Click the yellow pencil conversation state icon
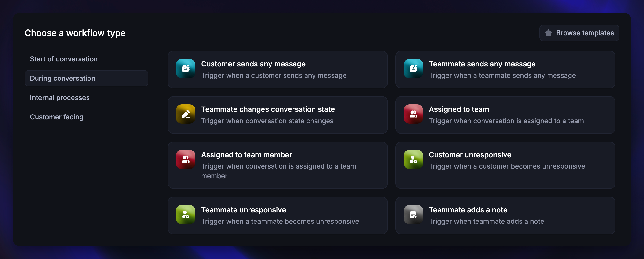 [185, 114]
